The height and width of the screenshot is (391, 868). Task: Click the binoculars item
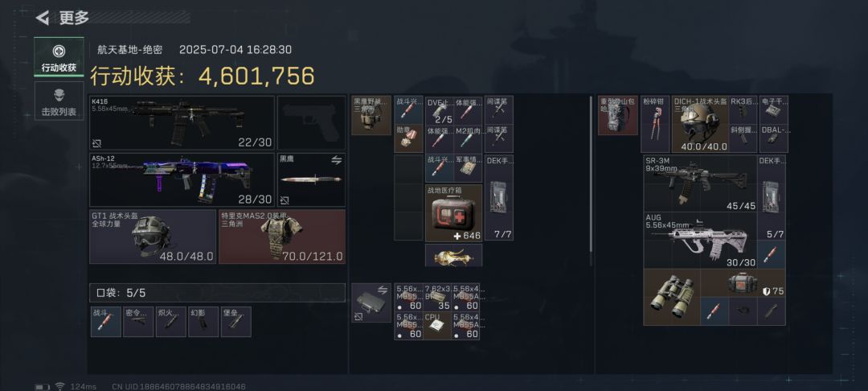(671, 298)
